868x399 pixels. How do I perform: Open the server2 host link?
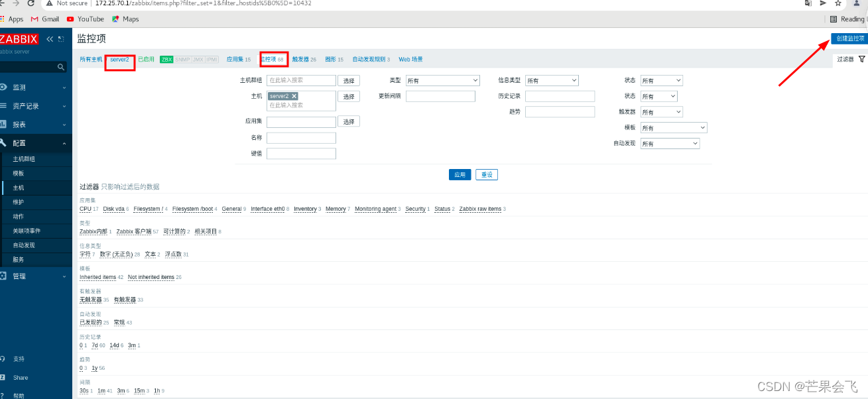[x=119, y=60]
